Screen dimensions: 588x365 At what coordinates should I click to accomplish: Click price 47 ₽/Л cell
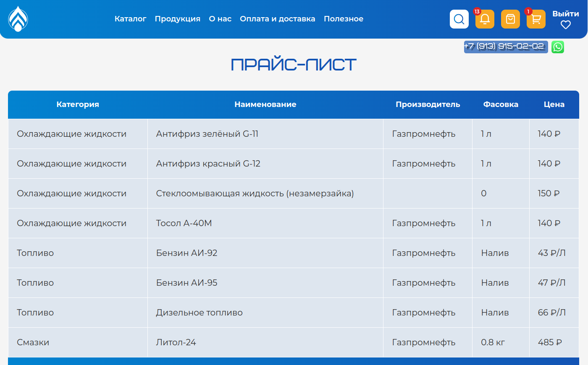click(x=554, y=283)
